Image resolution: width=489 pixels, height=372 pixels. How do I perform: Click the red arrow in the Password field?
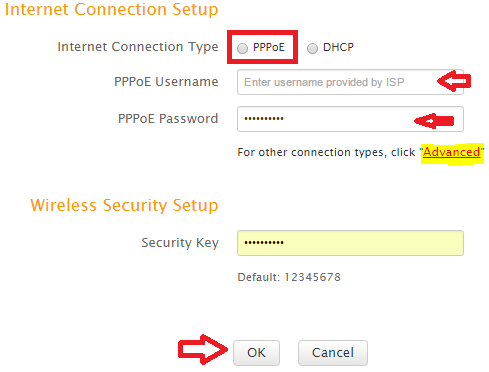[434, 121]
